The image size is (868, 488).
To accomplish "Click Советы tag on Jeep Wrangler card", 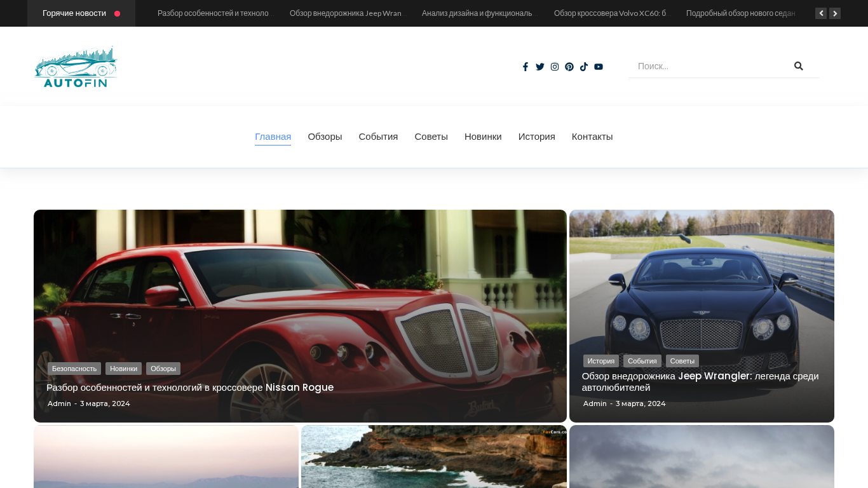I will [682, 361].
